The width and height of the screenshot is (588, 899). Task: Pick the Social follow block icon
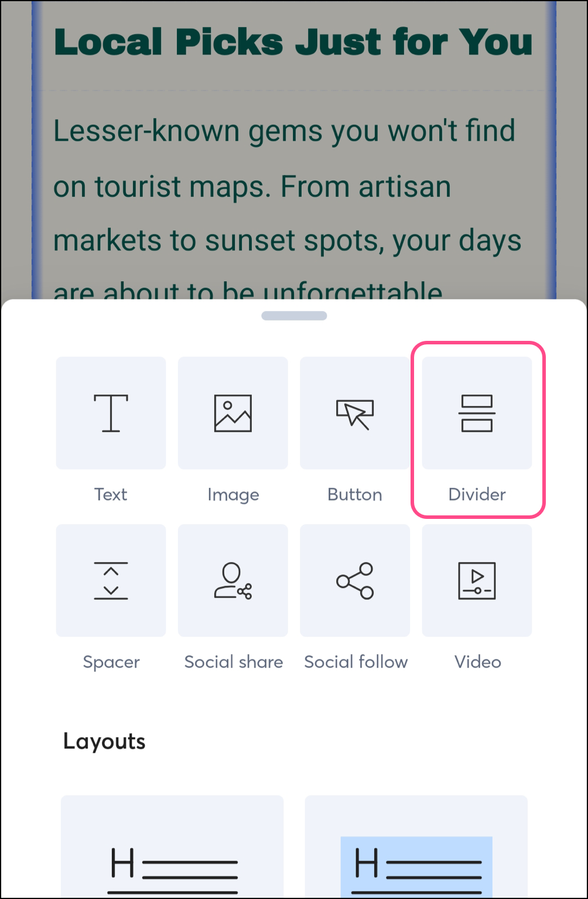(x=354, y=580)
